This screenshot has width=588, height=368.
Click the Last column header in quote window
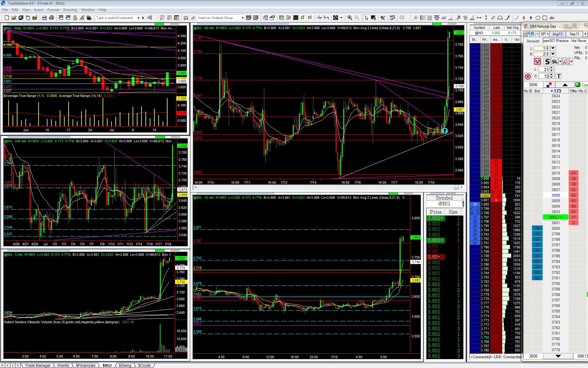click(496, 28)
